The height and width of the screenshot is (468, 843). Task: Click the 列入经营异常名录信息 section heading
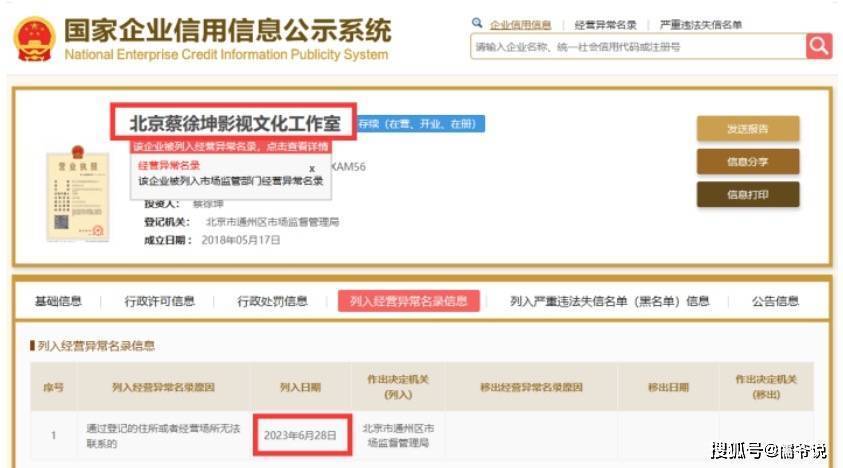[96, 346]
